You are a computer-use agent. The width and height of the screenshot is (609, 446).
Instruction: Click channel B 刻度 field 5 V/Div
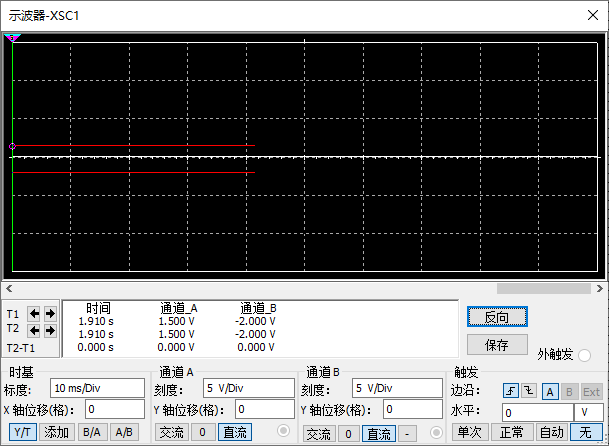pyautogui.click(x=397, y=388)
